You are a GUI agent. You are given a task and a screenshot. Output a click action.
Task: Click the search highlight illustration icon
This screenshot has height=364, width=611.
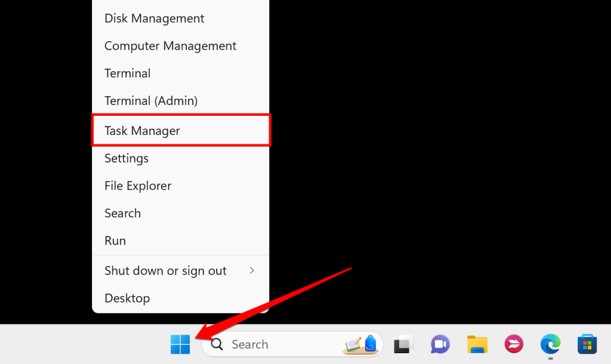[360, 344]
